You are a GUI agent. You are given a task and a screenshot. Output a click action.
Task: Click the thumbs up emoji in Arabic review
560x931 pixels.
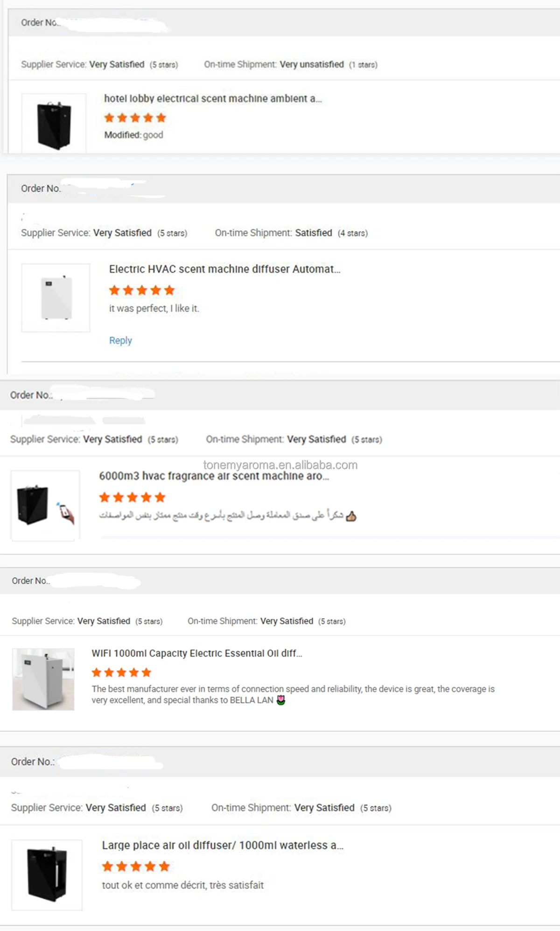[x=351, y=516]
